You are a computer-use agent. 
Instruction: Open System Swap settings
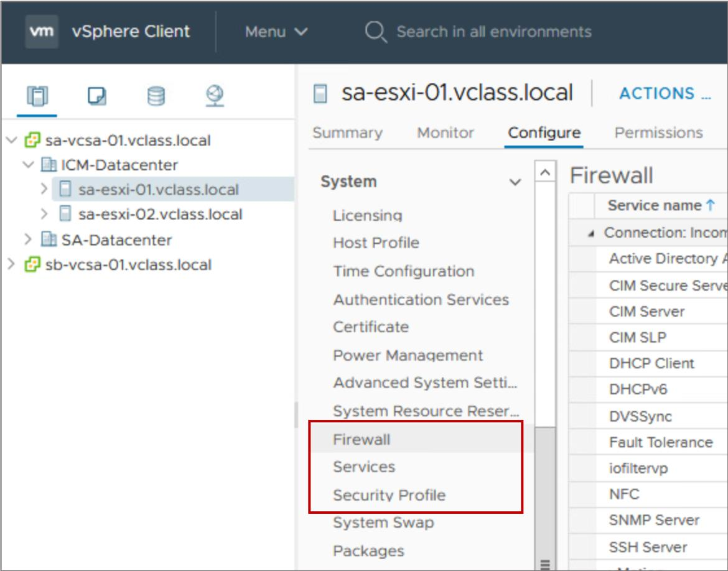[x=383, y=522]
